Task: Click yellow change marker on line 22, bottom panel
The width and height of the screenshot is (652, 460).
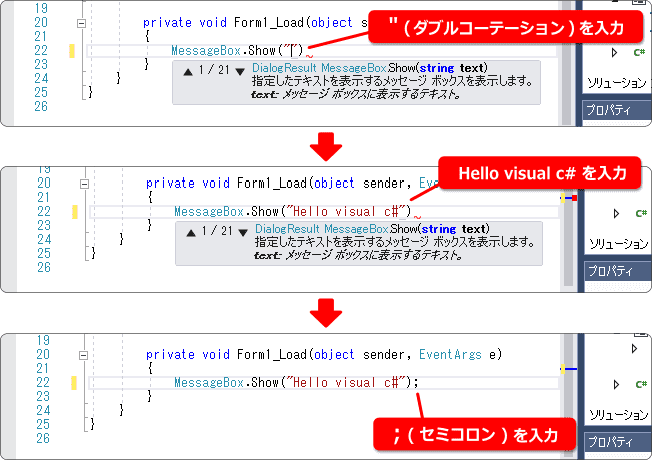Action: pyautogui.click(x=74, y=383)
